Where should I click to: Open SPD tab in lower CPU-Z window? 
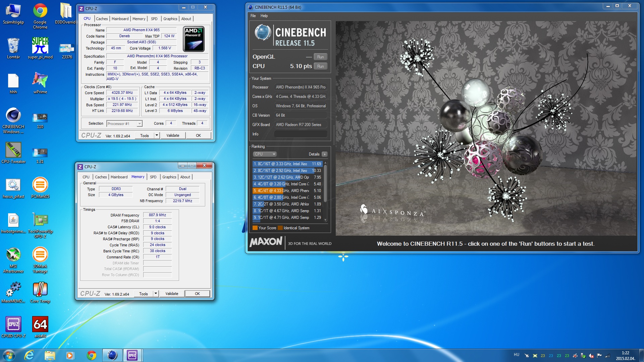(153, 177)
